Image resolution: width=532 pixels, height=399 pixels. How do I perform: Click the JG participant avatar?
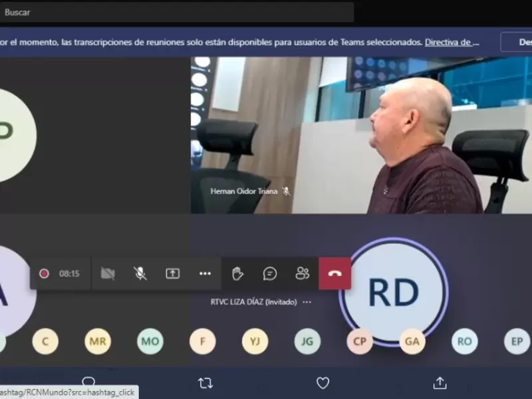(x=307, y=341)
